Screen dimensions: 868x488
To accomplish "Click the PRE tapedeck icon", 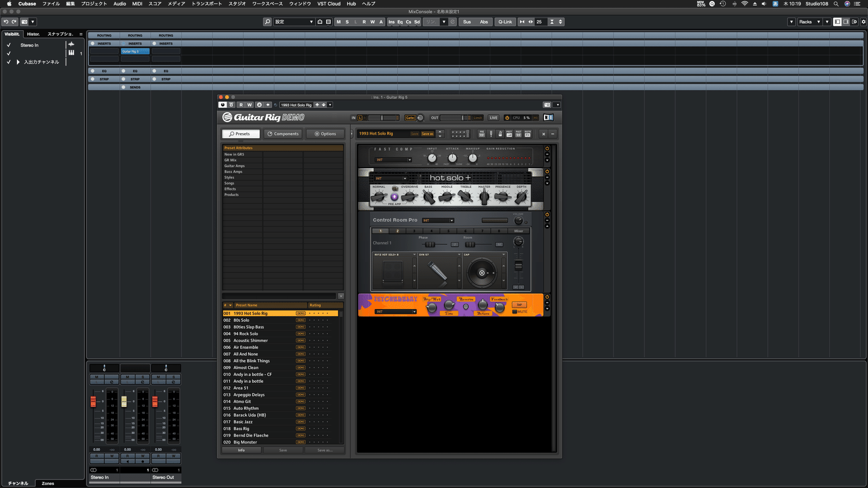I will (x=482, y=134).
